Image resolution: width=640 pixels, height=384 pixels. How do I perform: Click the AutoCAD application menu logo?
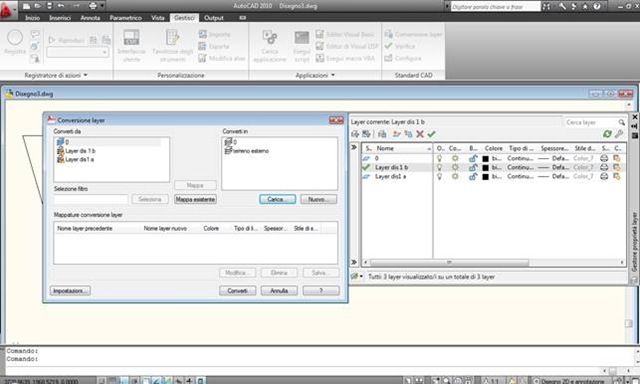pyautogui.click(x=7, y=10)
